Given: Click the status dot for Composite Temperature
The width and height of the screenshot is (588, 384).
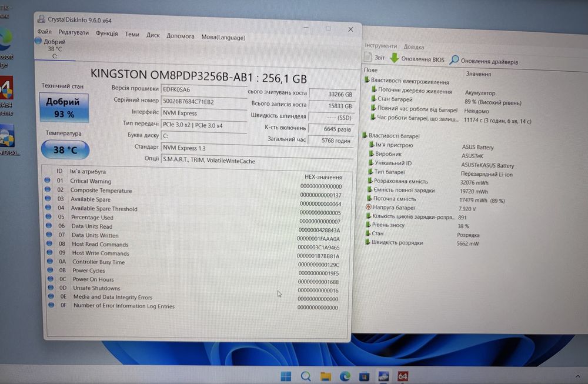Looking at the screenshot, I should (x=48, y=189).
